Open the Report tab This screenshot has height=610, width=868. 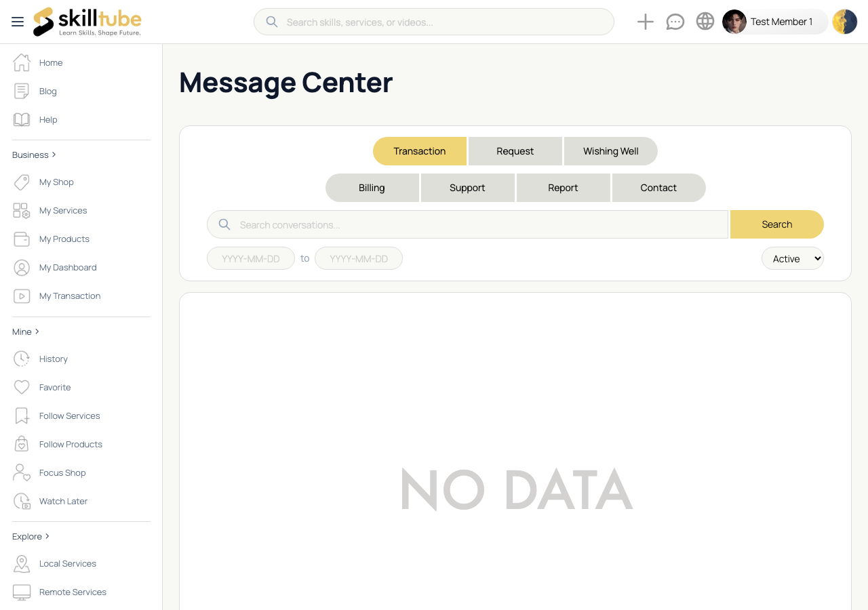[x=564, y=188]
